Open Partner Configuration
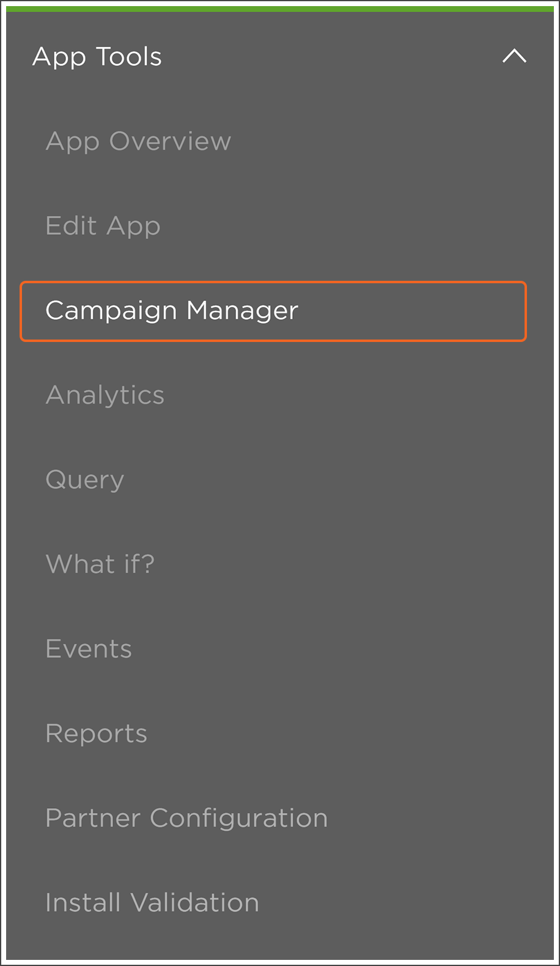This screenshot has width=560, height=966. click(x=186, y=818)
